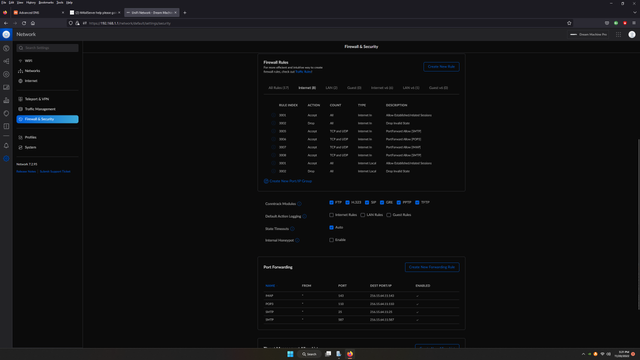Switch to the Advanced DNS browser tab
This screenshot has width=640, height=360.
pyautogui.click(x=38, y=13)
